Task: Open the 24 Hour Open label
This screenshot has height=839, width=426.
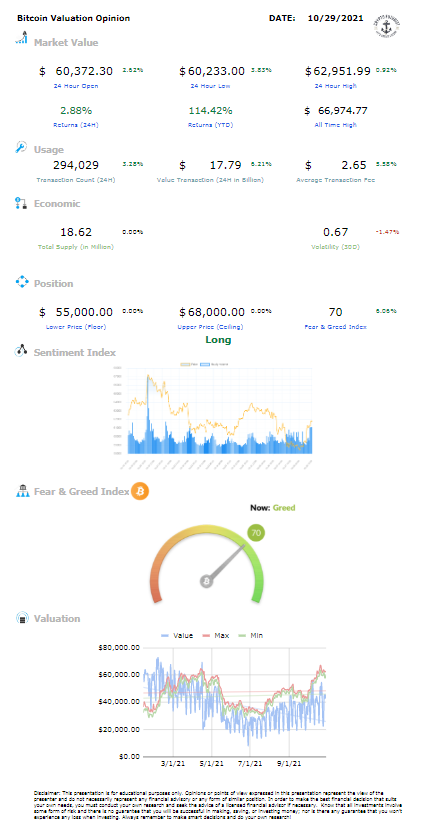Action: tap(75, 86)
